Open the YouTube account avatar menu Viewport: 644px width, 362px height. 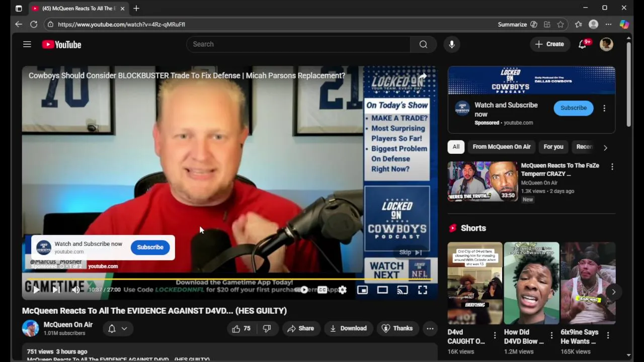point(606,44)
